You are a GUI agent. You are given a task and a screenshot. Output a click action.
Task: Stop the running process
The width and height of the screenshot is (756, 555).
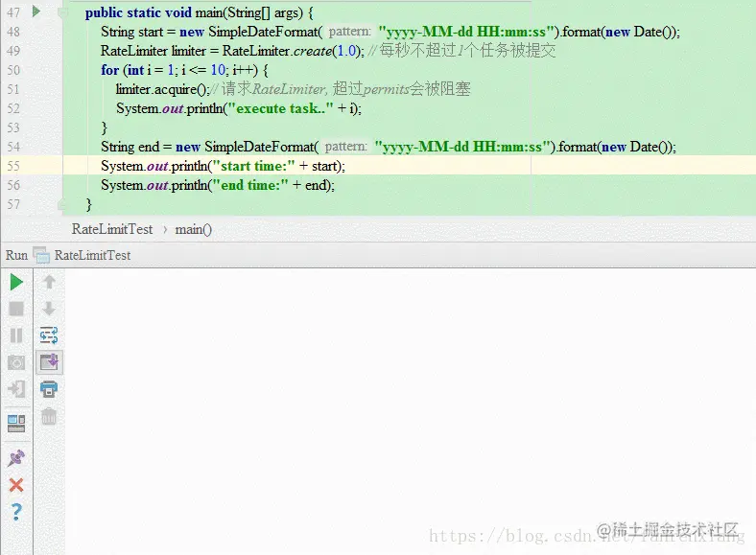(16, 309)
